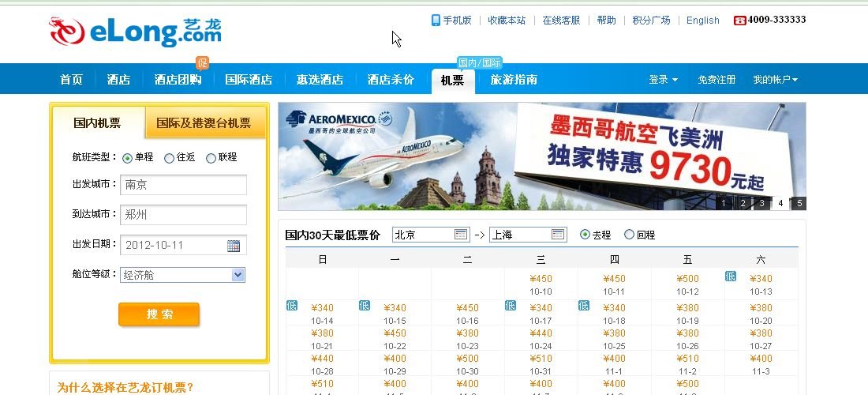Show banner slide 3

point(761,203)
